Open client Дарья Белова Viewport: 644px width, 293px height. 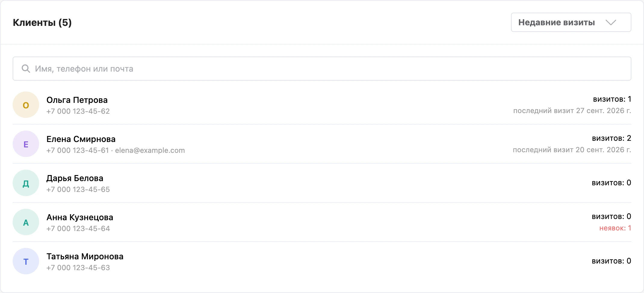[322, 183]
